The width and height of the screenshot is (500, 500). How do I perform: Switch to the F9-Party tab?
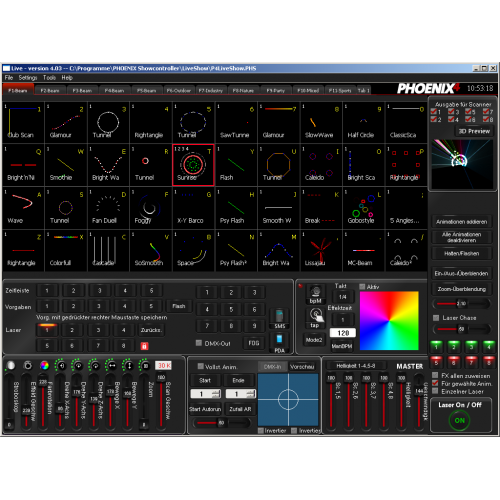coord(276,90)
